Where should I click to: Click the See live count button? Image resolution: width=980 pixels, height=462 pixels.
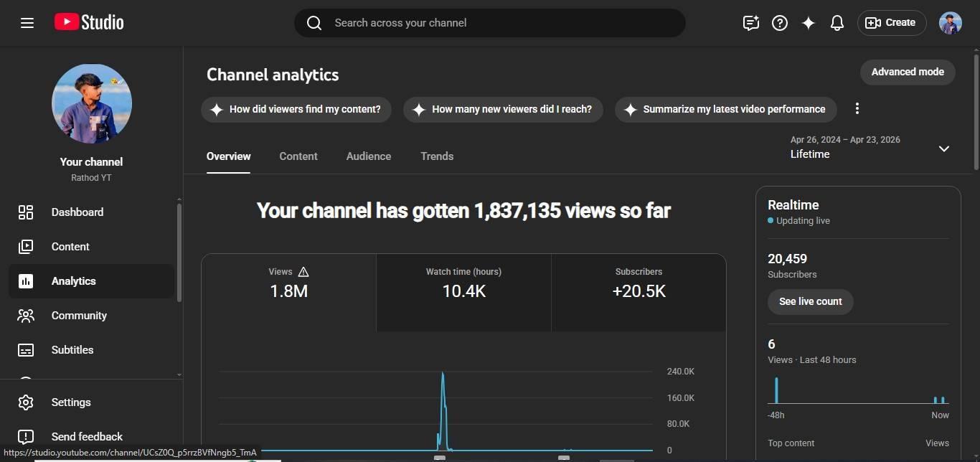(810, 301)
